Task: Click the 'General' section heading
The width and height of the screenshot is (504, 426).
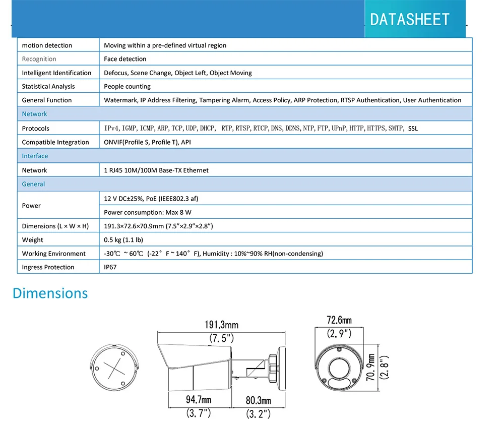Action: coord(33,184)
